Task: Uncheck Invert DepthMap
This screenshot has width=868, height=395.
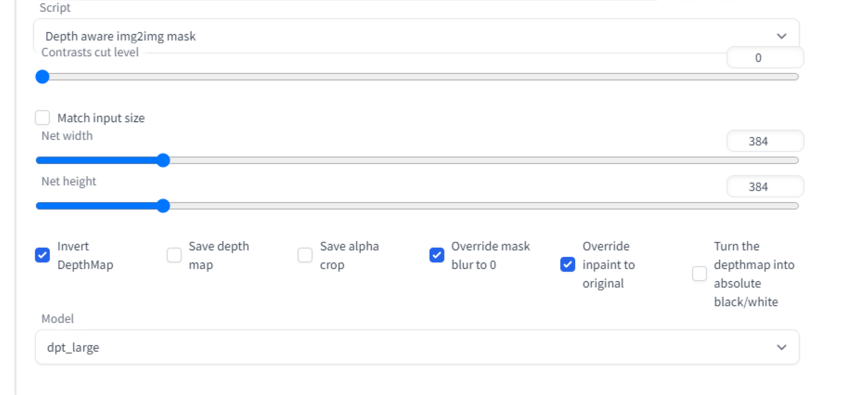Action: point(42,255)
